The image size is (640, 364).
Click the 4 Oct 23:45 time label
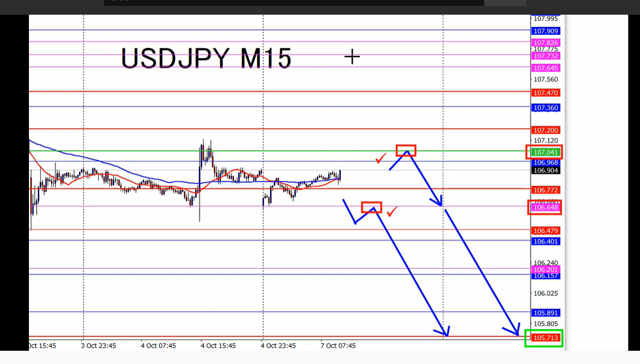pyautogui.click(x=278, y=346)
